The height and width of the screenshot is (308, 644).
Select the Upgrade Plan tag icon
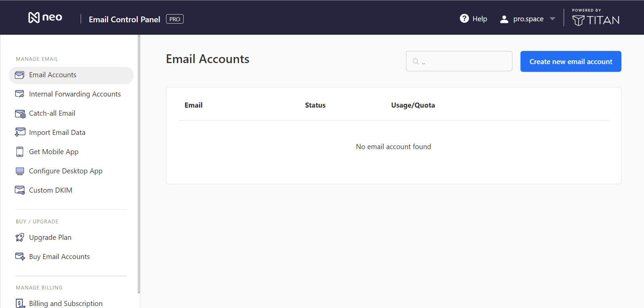20,237
